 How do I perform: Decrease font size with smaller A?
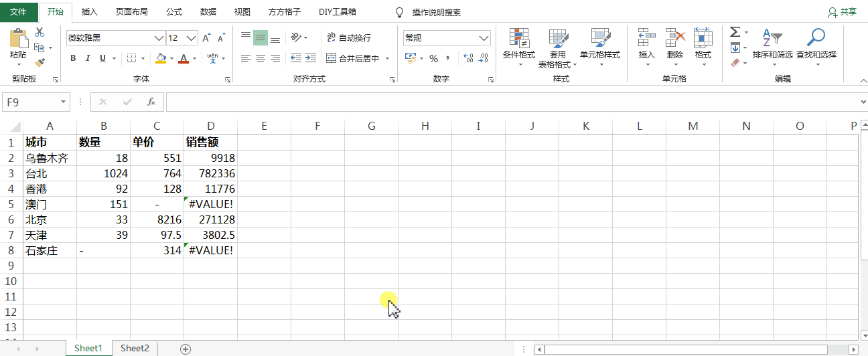[x=221, y=38]
